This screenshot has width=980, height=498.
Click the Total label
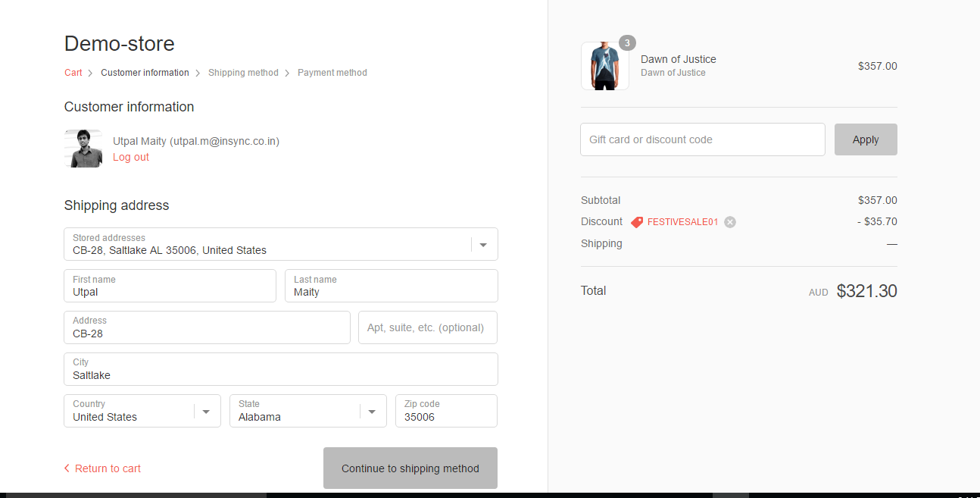[594, 290]
